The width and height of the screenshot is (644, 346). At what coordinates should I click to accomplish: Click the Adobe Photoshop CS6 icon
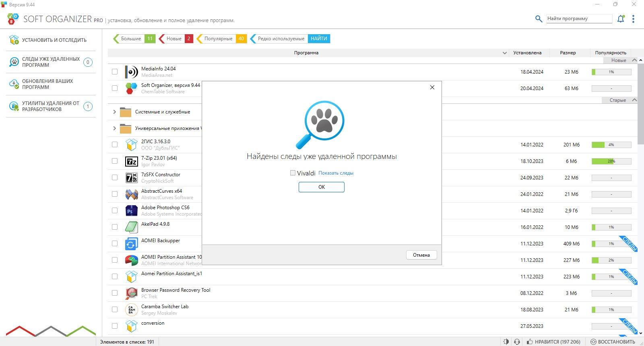click(x=131, y=210)
